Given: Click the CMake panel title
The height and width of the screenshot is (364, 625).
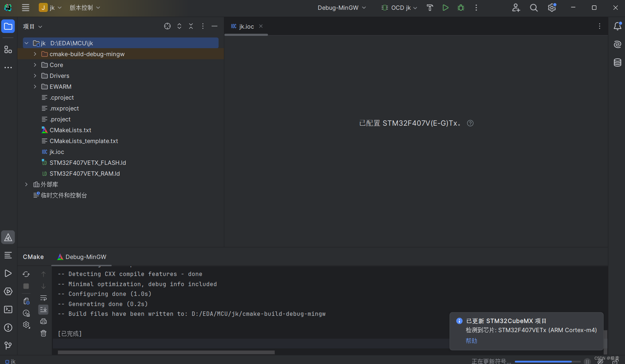Looking at the screenshot, I should tap(33, 257).
